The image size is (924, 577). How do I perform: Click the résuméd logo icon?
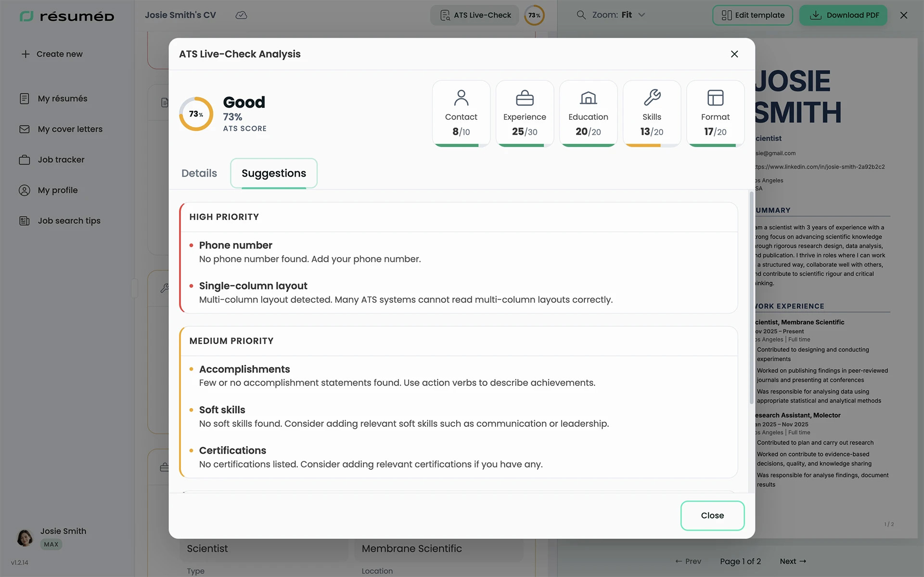tap(26, 16)
